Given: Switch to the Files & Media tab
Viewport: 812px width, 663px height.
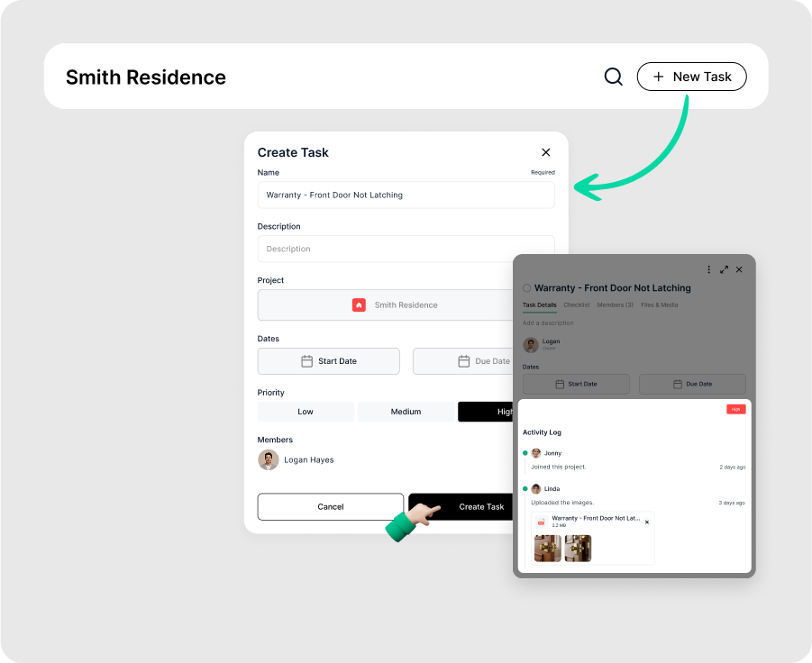Looking at the screenshot, I should (659, 305).
